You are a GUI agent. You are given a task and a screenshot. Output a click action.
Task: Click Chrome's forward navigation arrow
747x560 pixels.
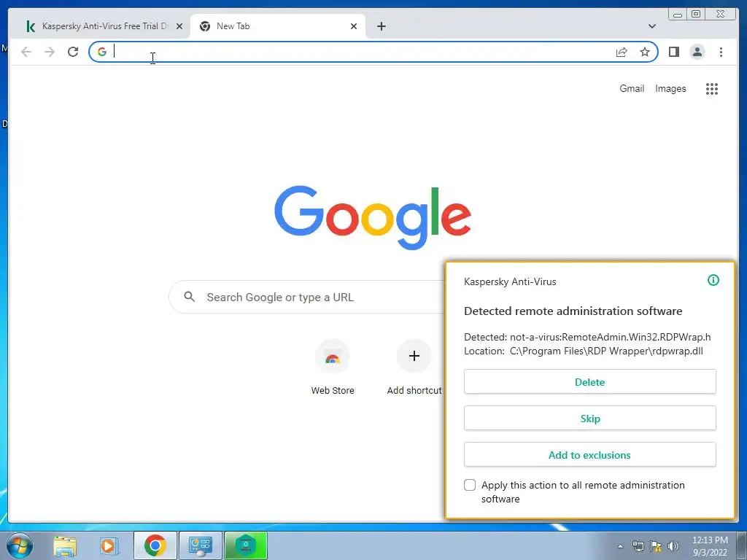tap(50, 52)
